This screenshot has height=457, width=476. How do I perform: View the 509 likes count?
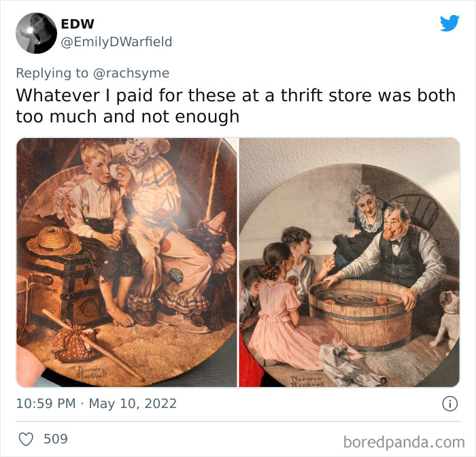(56, 439)
